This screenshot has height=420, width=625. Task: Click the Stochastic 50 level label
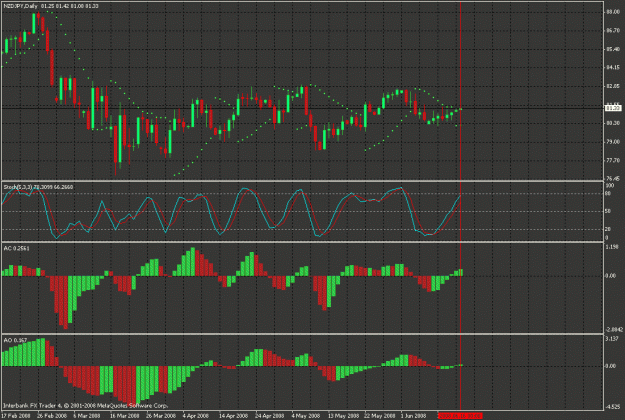(608, 211)
